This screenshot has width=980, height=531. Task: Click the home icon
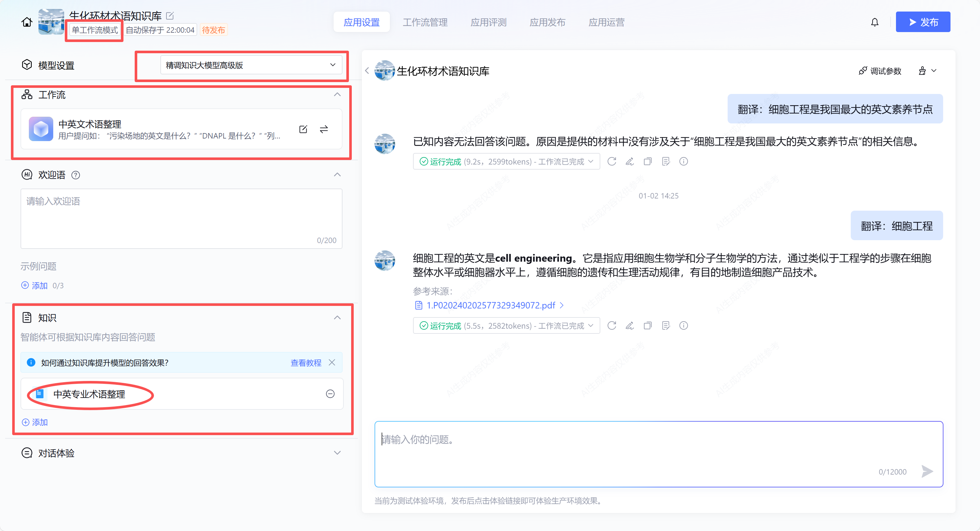point(27,22)
